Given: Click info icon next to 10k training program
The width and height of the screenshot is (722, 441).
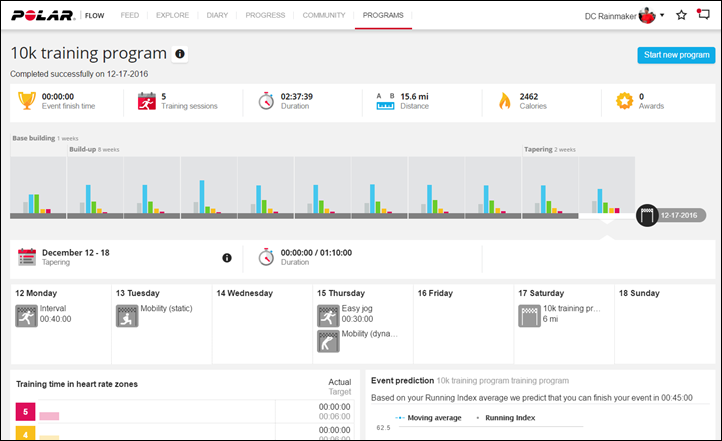Looking at the screenshot, I should coord(180,54).
